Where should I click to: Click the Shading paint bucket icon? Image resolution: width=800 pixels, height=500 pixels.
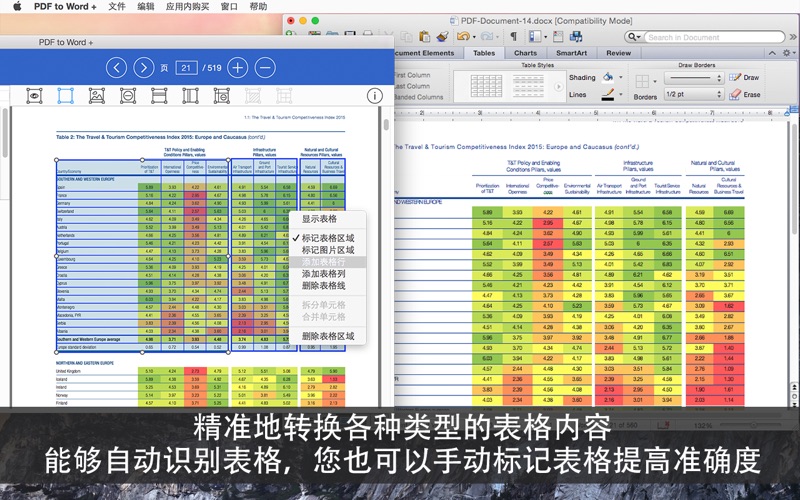(x=608, y=77)
